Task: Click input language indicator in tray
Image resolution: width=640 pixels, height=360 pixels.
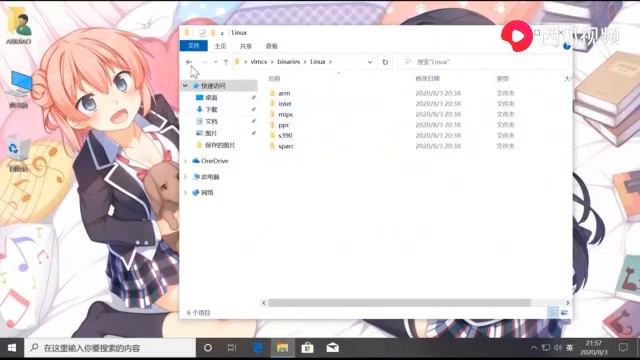Action: click(x=570, y=348)
